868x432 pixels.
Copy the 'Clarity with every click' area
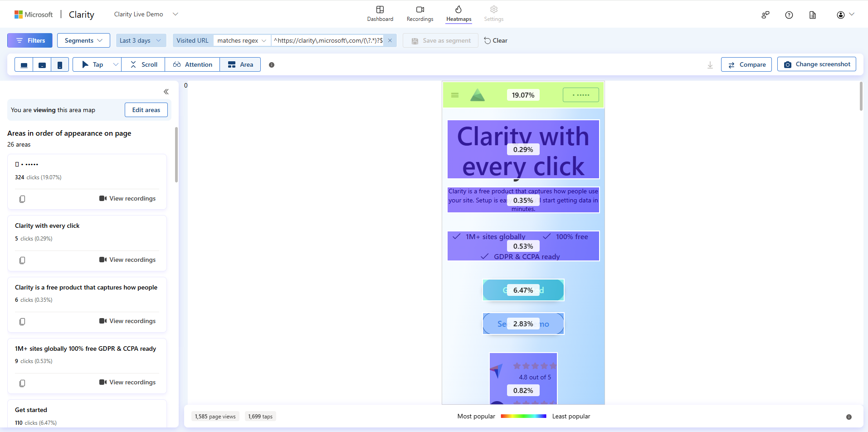point(22,260)
